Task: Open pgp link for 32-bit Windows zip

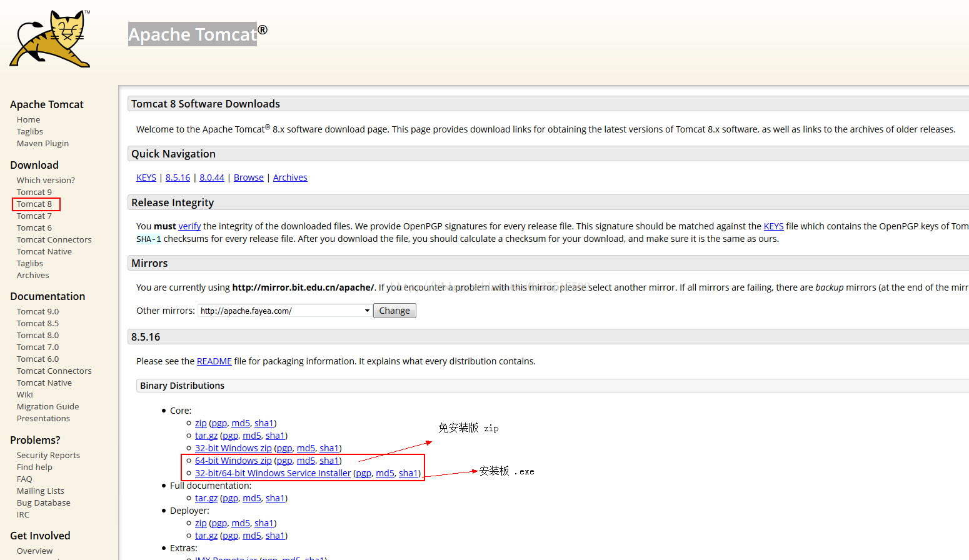Action: point(284,448)
